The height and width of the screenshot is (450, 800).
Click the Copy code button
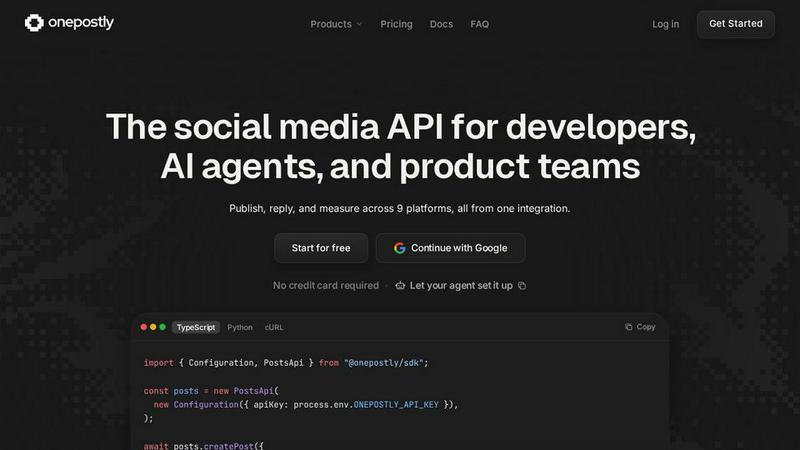[640, 327]
